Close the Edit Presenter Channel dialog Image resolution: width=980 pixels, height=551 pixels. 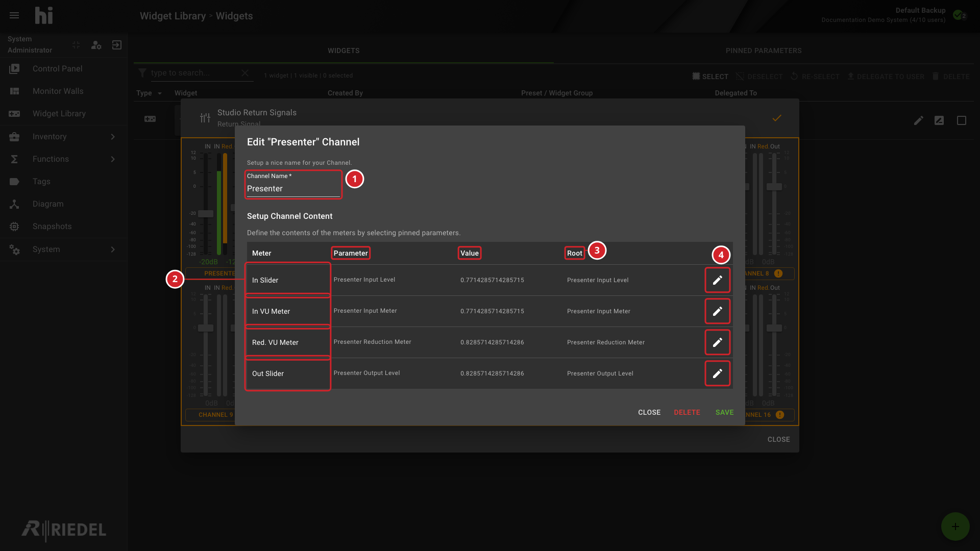click(x=649, y=412)
